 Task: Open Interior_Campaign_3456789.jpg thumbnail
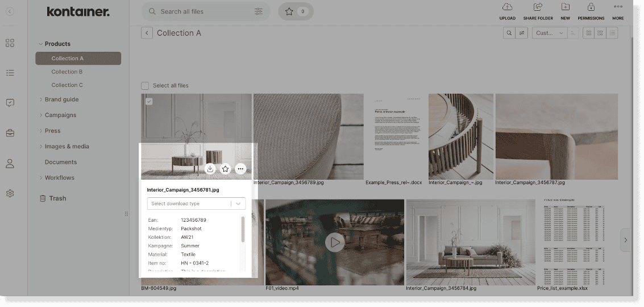pos(309,136)
